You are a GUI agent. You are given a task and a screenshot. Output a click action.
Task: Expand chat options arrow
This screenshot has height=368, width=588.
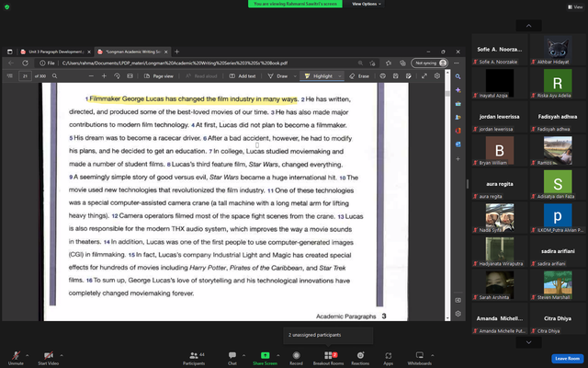pyautogui.click(x=243, y=355)
